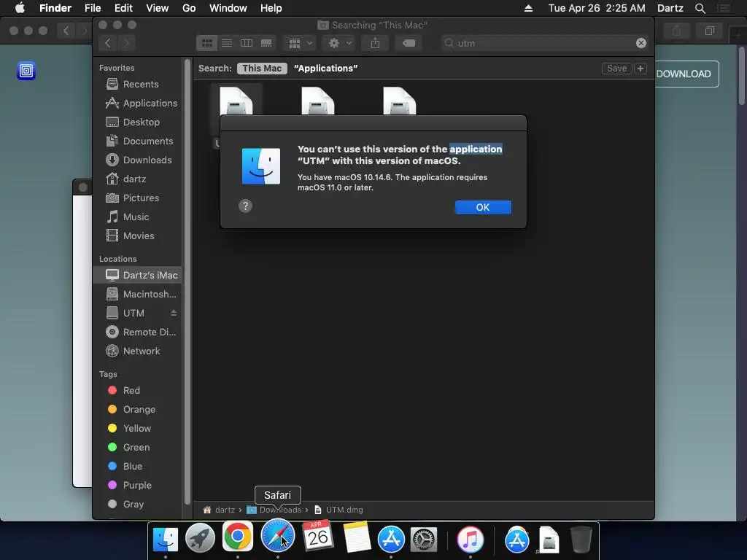Open the gear action menu
The image size is (747, 560).
[340, 43]
